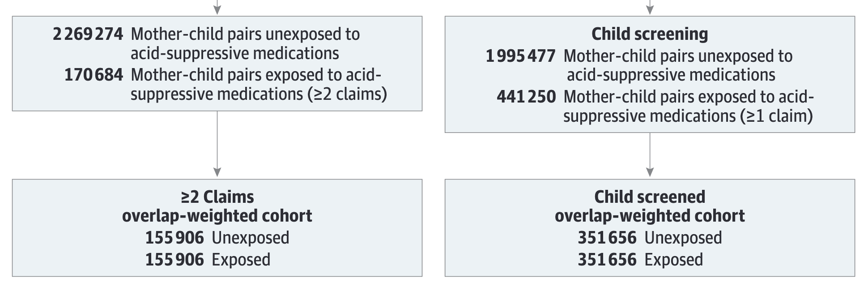Select the 170684 exposed pairs count

(94, 75)
